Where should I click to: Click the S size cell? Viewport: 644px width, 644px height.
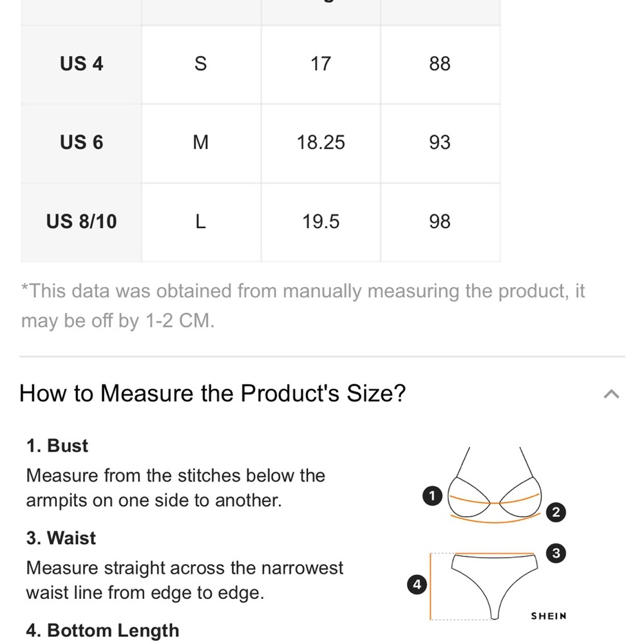(x=201, y=64)
